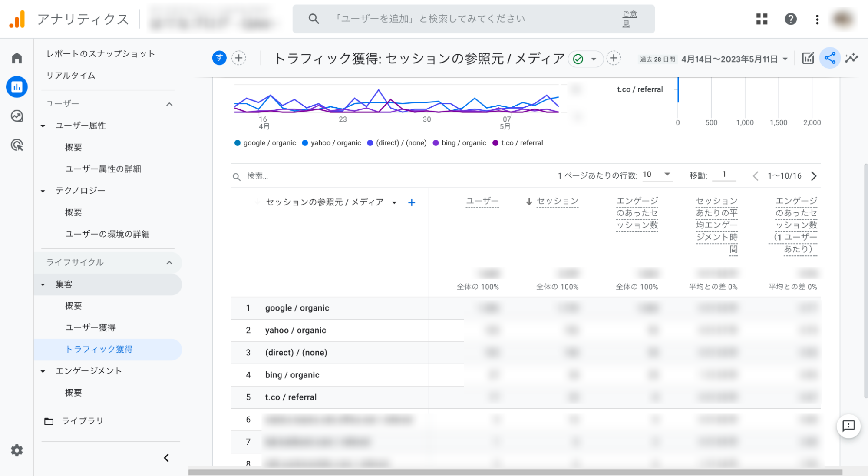Click the google / organic legend dot
868x476 pixels.
(238, 143)
